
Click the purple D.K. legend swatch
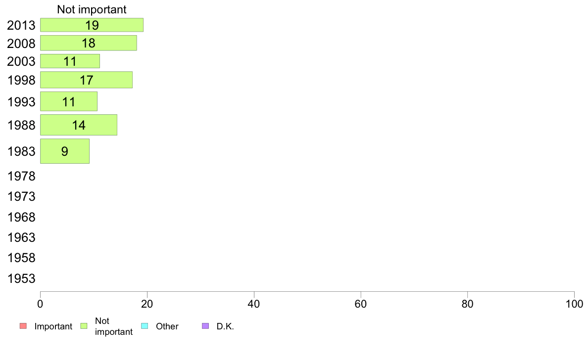tap(205, 326)
